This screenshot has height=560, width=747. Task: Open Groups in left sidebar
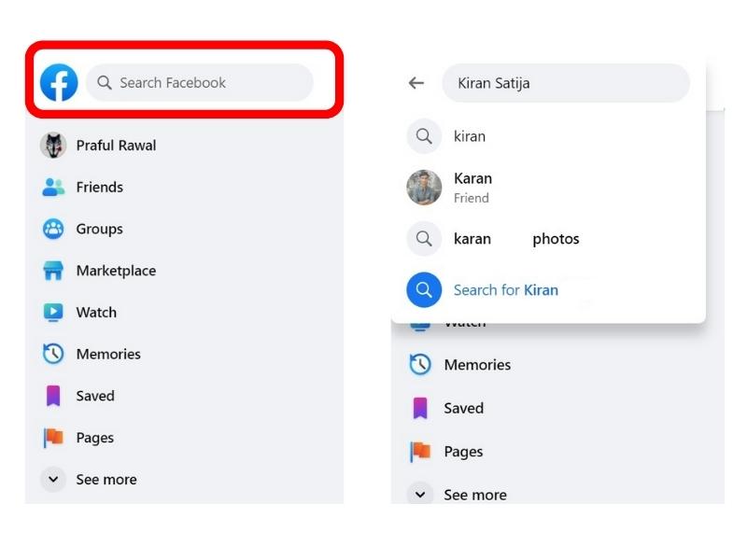(99, 230)
